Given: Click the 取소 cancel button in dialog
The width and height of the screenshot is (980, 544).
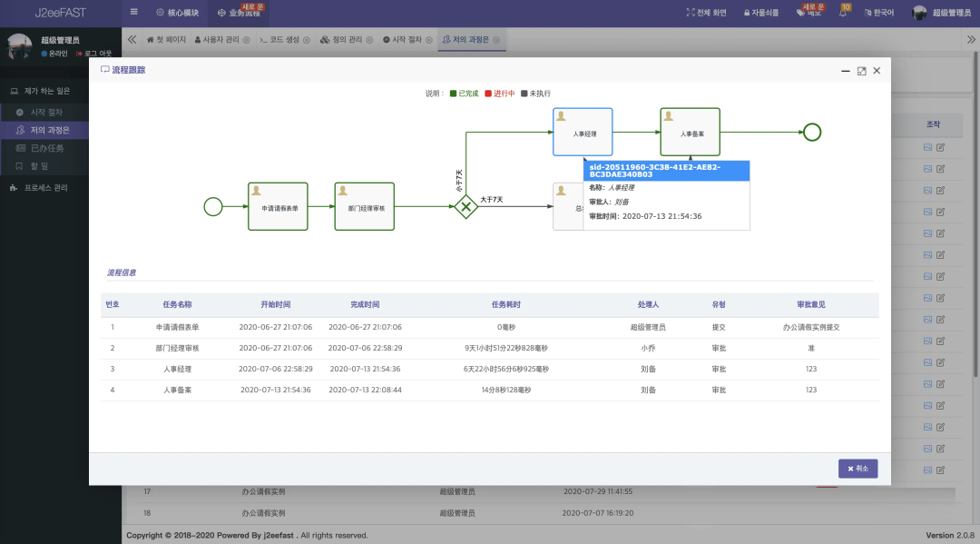Looking at the screenshot, I should pos(857,469).
